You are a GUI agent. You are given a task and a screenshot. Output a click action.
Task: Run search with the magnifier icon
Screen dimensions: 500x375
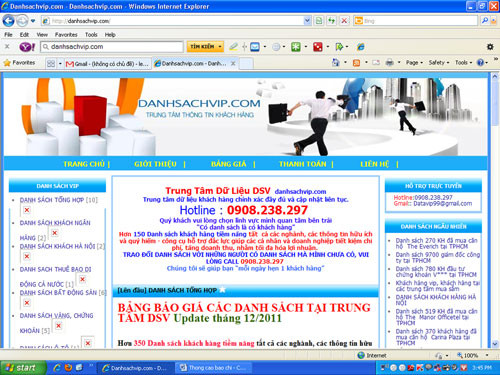click(485, 21)
